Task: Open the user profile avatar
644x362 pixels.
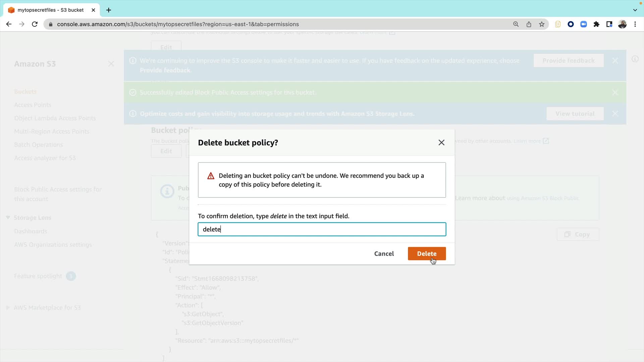Action: (x=622, y=24)
